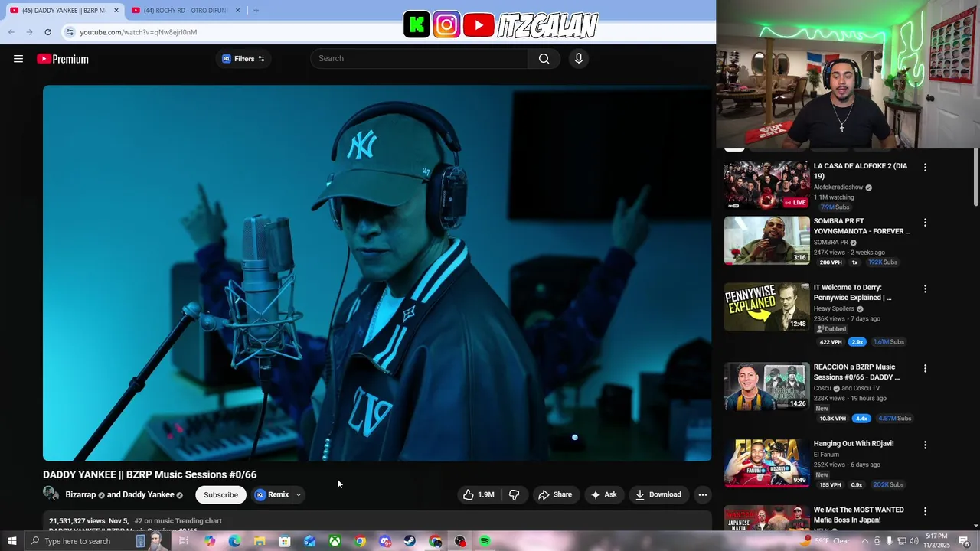This screenshot has height=551, width=980.
Task: Open the YouTube hamburger guide menu
Action: click(x=18, y=59)
